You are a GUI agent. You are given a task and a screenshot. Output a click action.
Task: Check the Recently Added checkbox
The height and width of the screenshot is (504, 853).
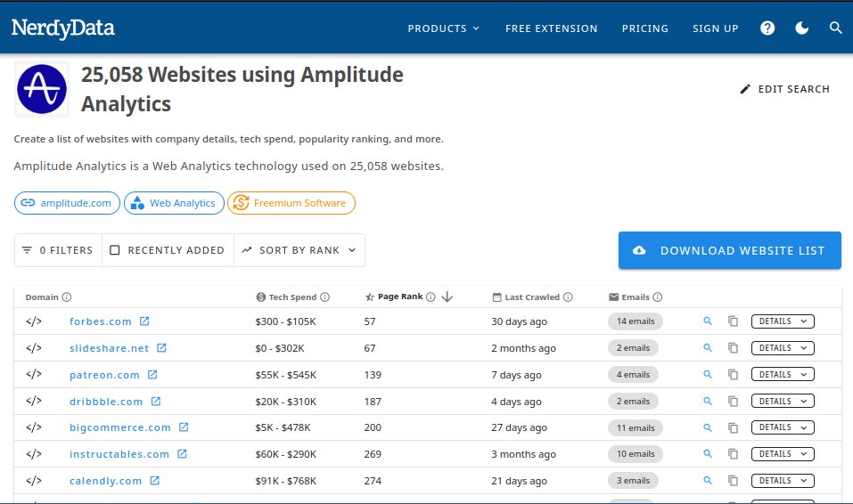click(x=115, y=250)
